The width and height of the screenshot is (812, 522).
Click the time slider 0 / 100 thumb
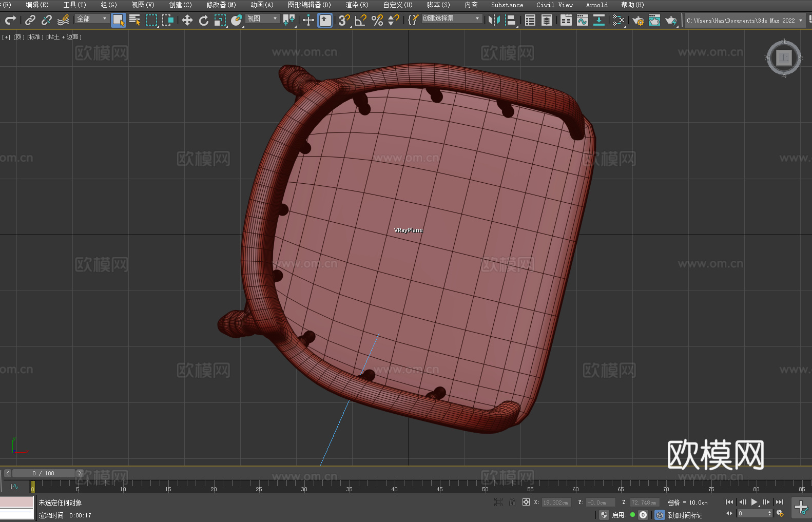click(44, 473)
